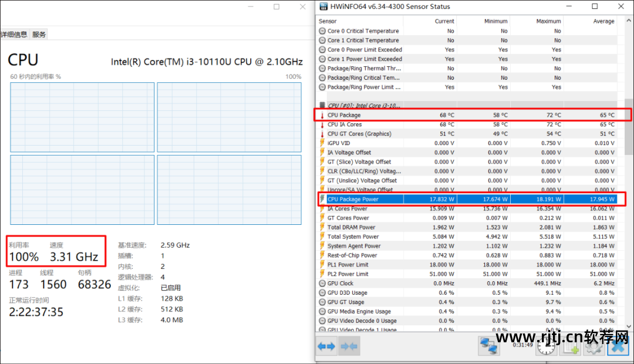Open HWiNFO sensor settings gear icon
The width and height of the screenshot is (634, 364).
click(593, 348)
